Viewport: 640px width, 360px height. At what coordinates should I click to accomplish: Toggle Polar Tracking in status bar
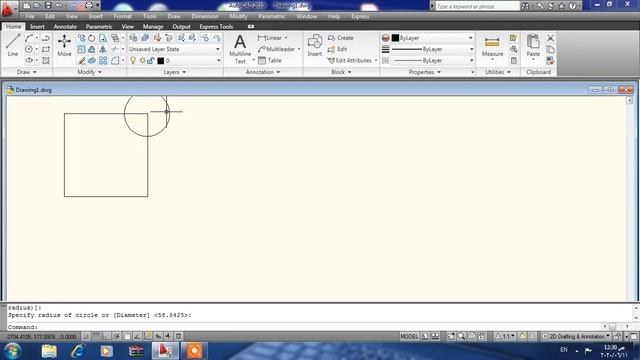click(117, 336)
